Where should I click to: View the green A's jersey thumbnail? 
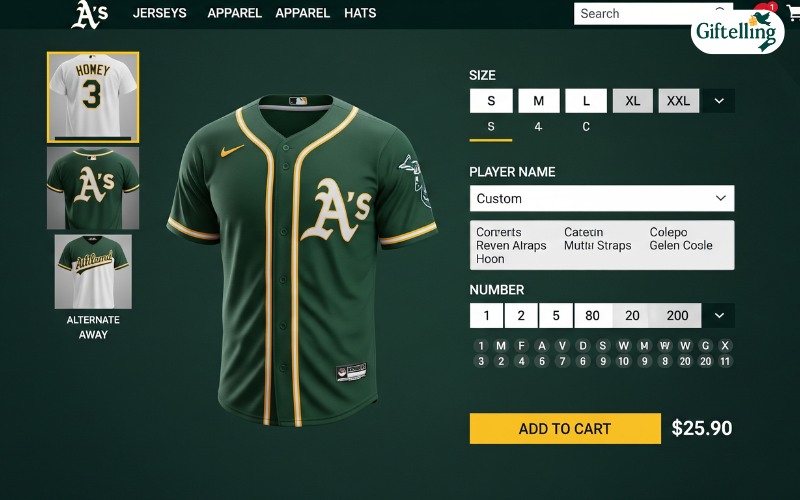[93, 188]
